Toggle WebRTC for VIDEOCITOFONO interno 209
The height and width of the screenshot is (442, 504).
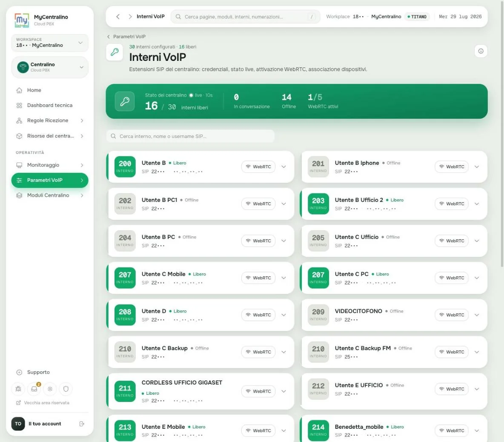(451, 315)
